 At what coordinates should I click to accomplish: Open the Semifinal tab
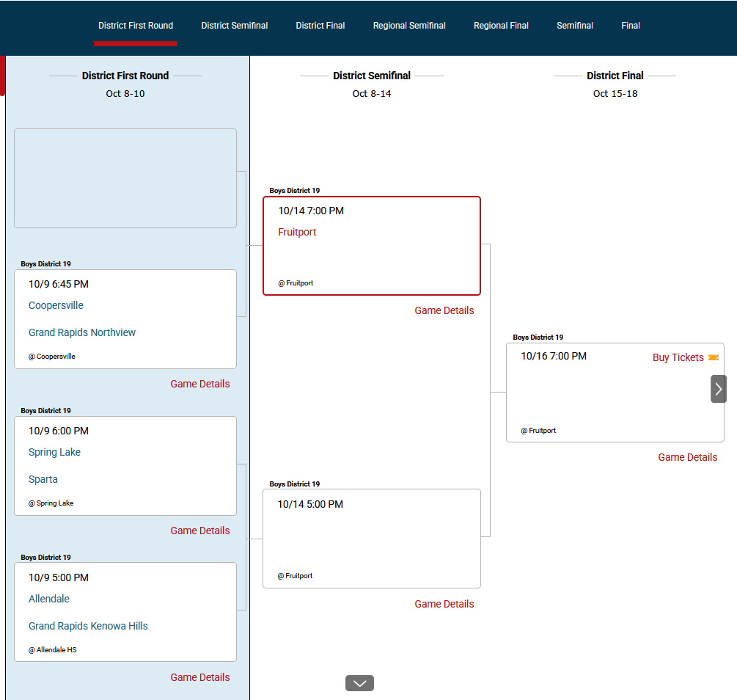(575, 26)
